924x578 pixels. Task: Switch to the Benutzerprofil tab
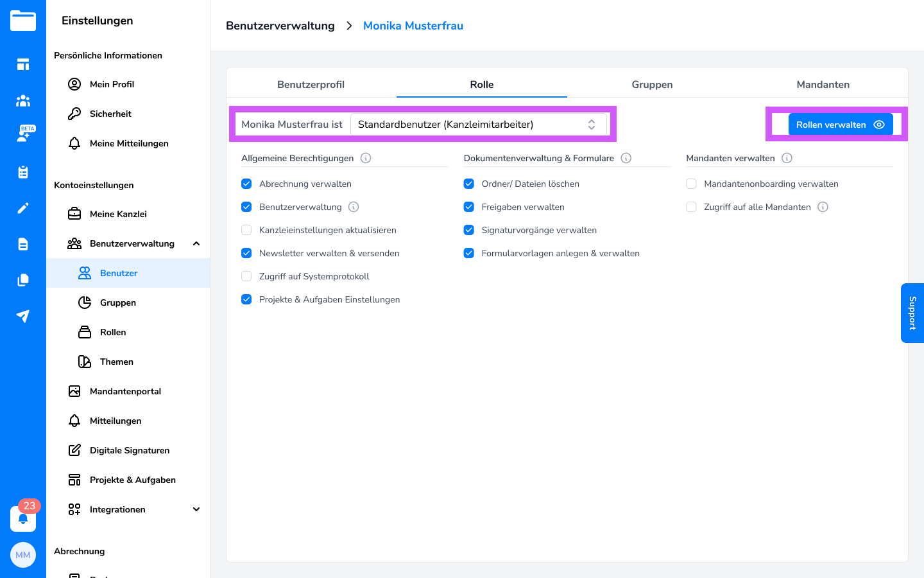pyautogui.click(x=311, y=85)
